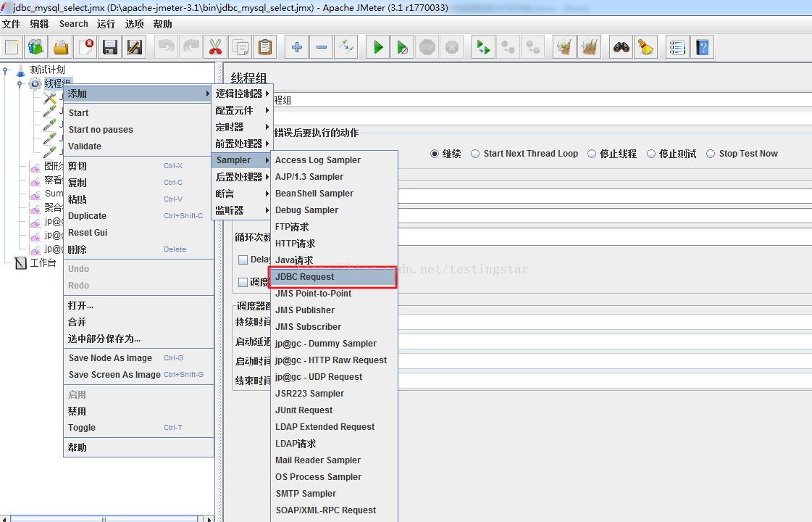Open the 选项 menu

[135, 24]
